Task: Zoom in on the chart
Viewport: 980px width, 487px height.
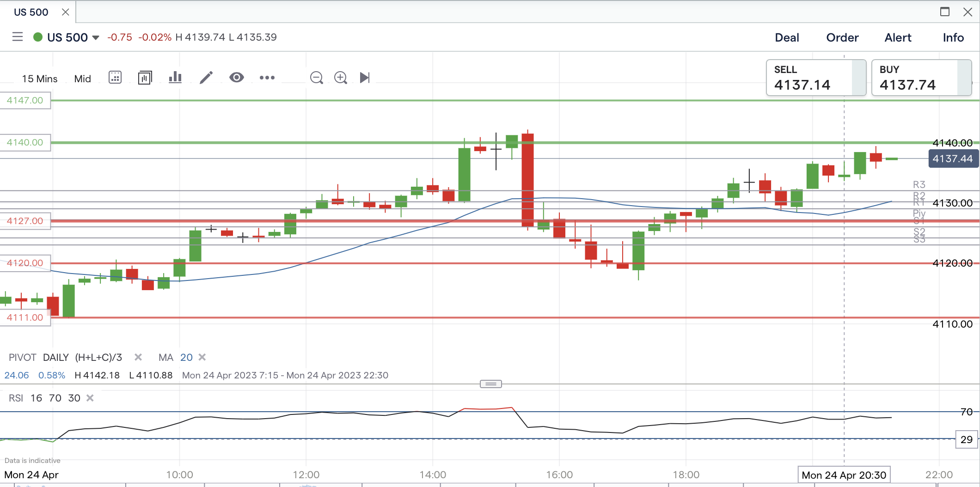Action: pyautogui.click(x=341, y=78)
